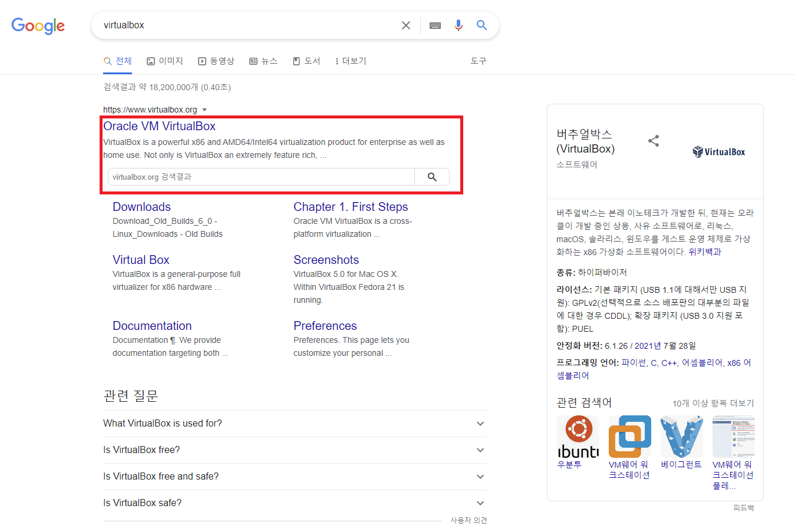Switch to the 도서 tab
The image size is (795, 532).
click(306, 61)
